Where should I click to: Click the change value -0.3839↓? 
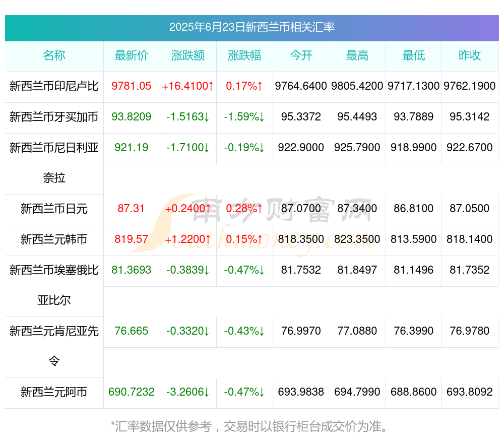188,270
